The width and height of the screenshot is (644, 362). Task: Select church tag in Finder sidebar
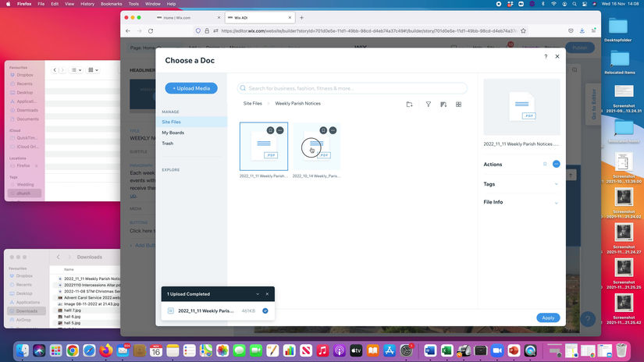(x=24, y=193)
